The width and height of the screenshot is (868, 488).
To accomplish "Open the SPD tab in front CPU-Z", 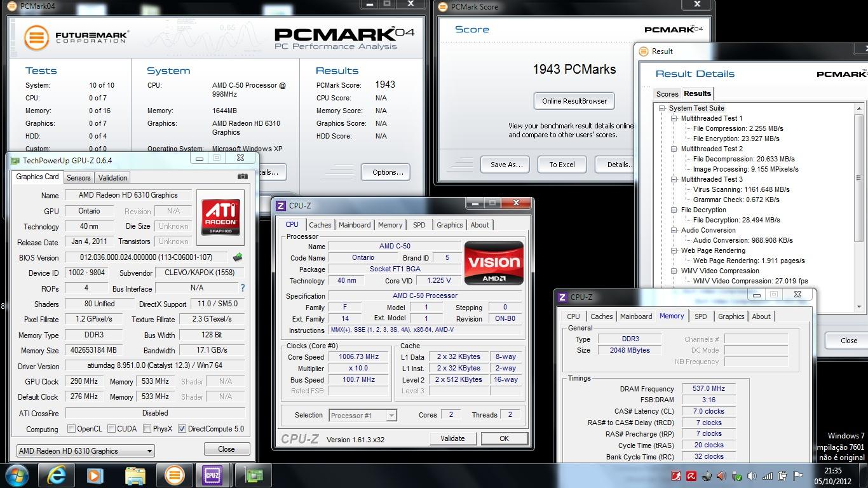I will point(419,225).
